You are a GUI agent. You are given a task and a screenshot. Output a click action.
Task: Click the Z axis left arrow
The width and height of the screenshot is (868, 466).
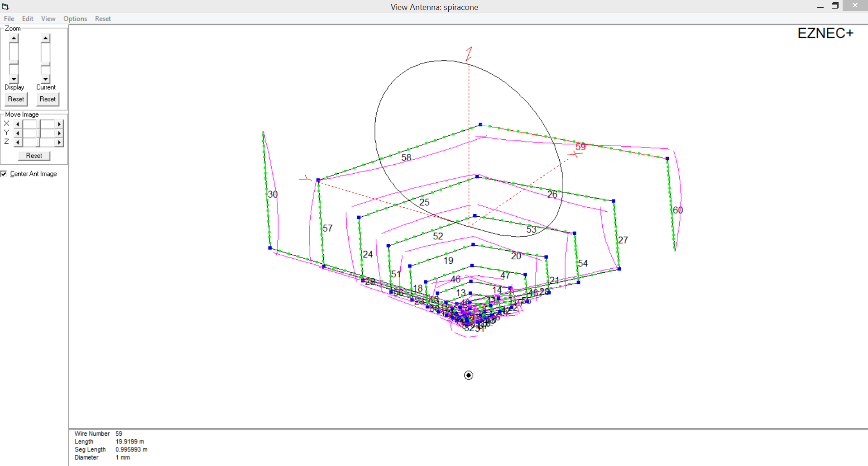(18, 142)
